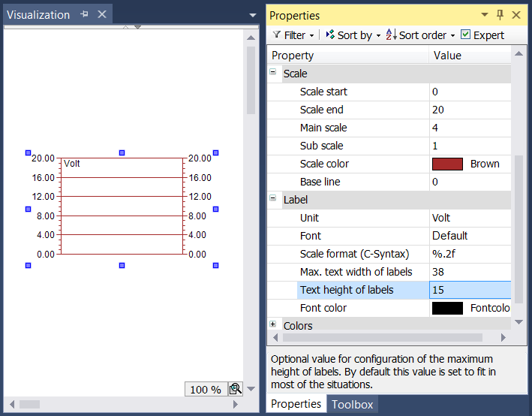Edit Text height of labels value 15
This screenshot has height=416, width=532.
pyautogui.click(x=470, y=290)
